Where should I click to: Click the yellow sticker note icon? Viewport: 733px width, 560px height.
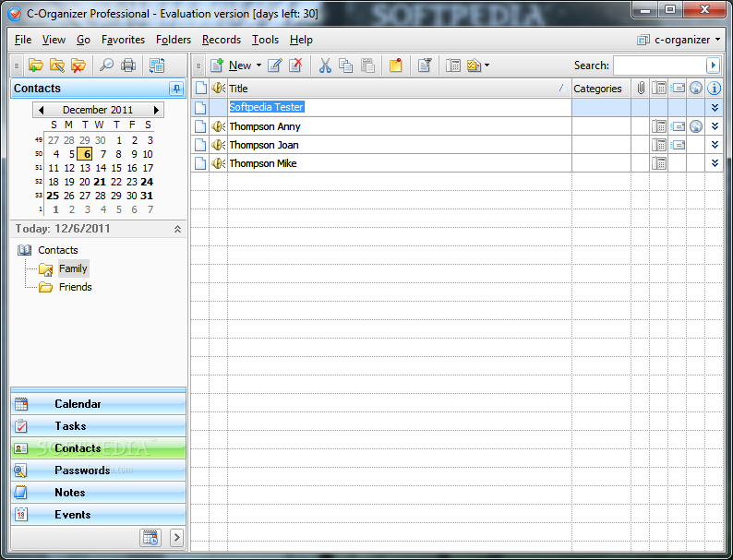click(395, 66)
